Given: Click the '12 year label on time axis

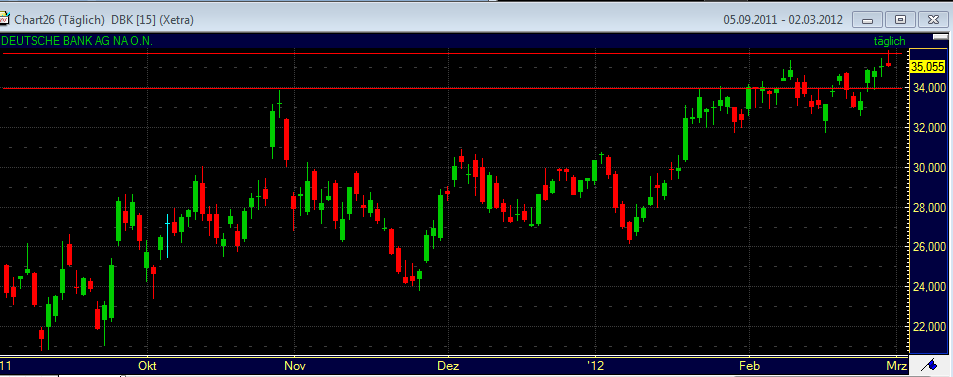Looking at the screenshot, I should click(596, 366).
